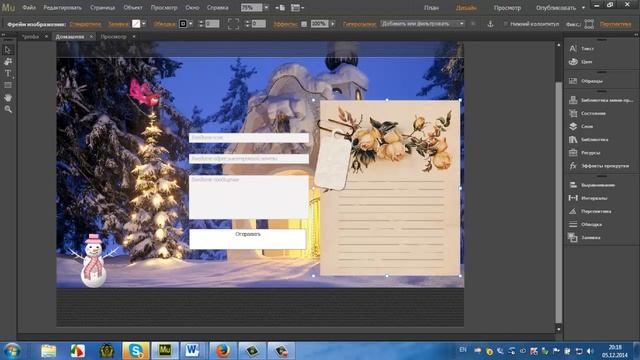Switch to План mode
Image resolution: width=640 pixels, height=360 pixels.
coord(431,8)
